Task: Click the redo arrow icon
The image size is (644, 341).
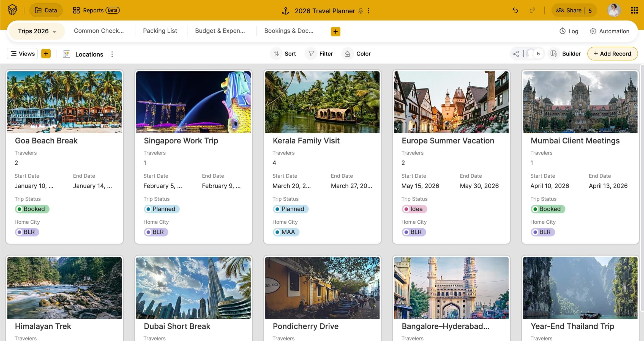Action: pyautogui.click(x=532, y=10)
